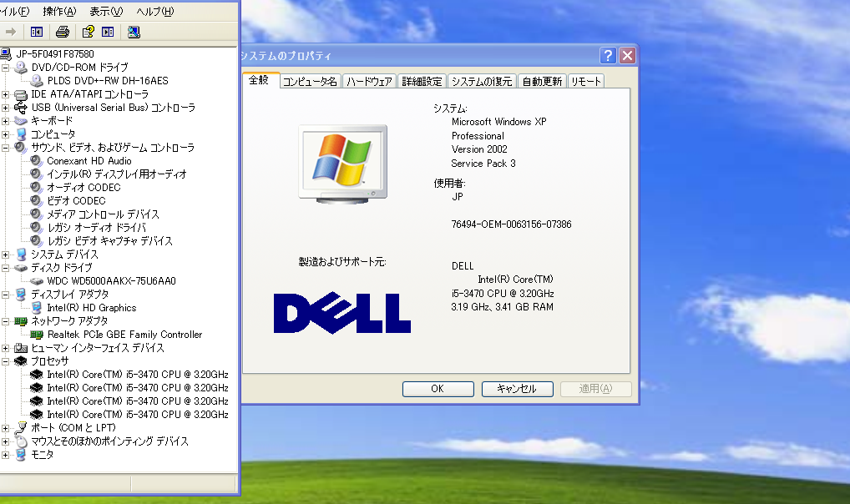Select レガシ オーディオ ドライバ entry
The height and width of the screenshot is (504, 850).
[97, 228]
